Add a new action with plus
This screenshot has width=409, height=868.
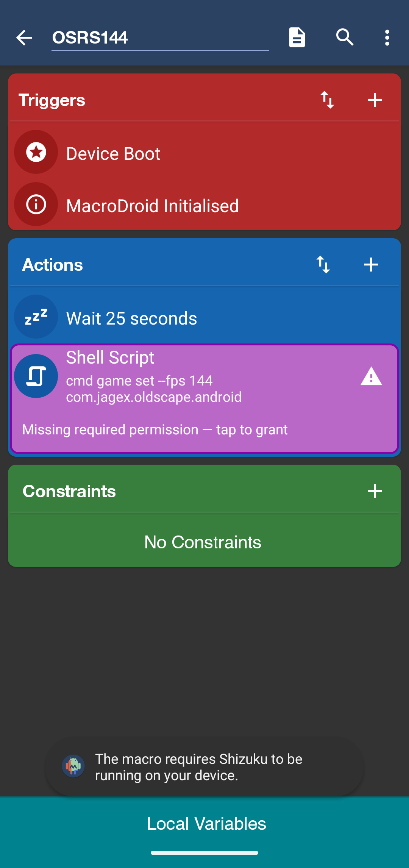[x=371, y=265]
